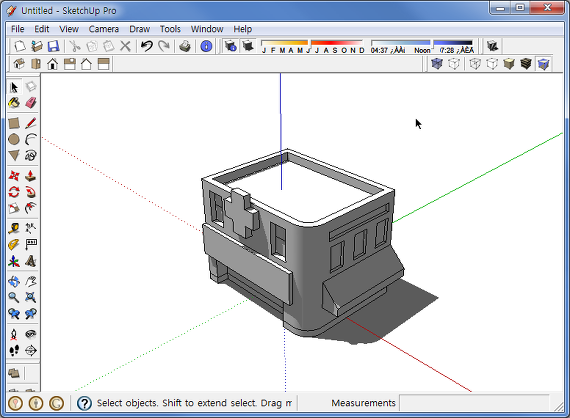Click the Save floppy disk button
Image resolution: width=570 pixels, height=418 pixels.
coord(53,46)
